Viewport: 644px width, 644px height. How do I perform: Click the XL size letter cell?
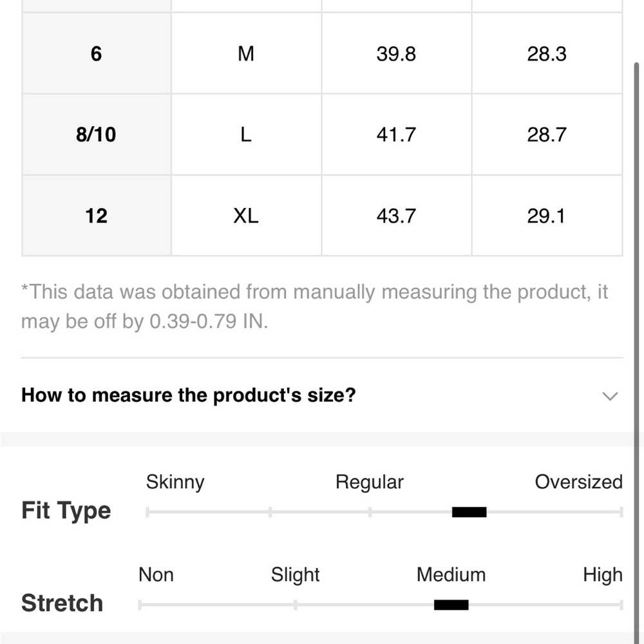247,216
